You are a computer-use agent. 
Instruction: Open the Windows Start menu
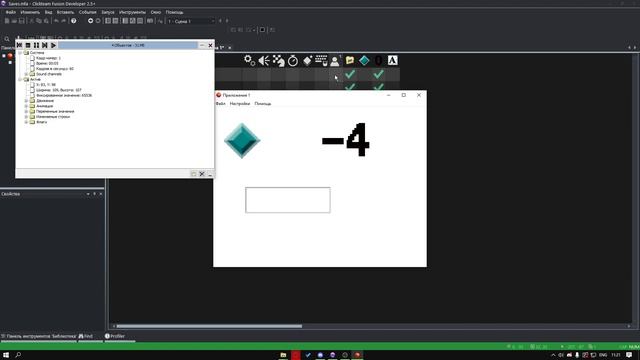coord(6,355)
